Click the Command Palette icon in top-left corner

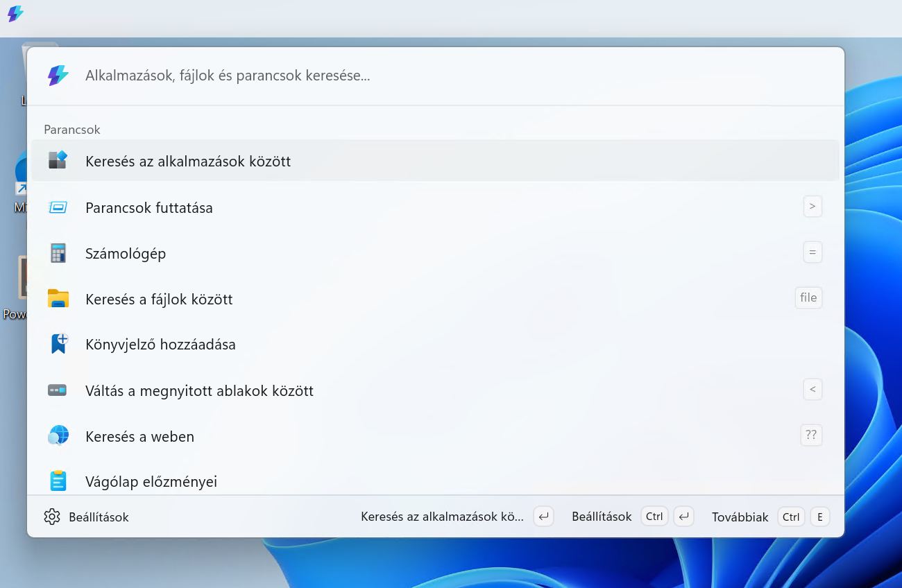15,14
